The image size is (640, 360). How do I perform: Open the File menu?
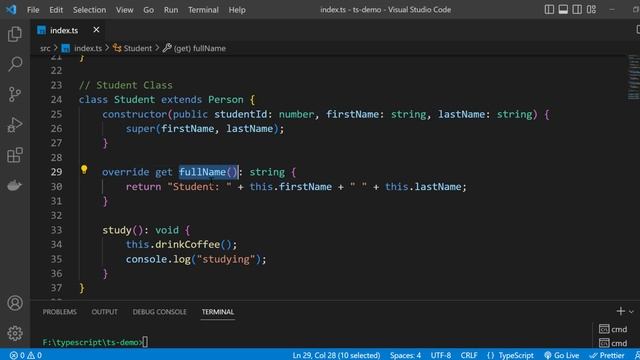[x=33, y=10]
